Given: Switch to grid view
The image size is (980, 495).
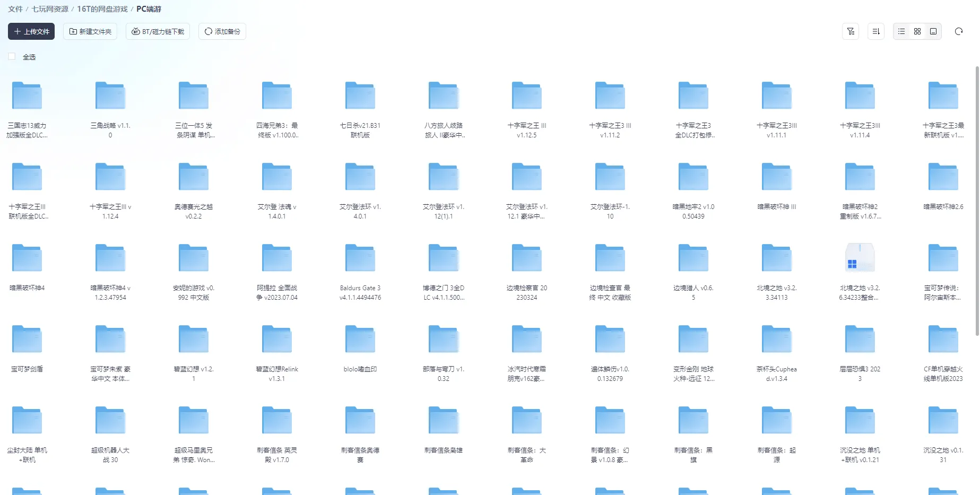Looking at the screenshot, I should click(x=917, y=31).
